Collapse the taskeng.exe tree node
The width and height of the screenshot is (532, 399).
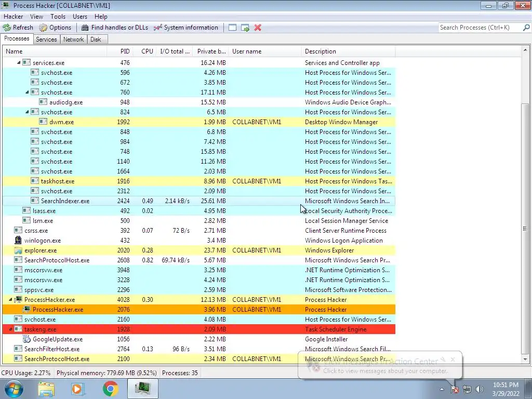coord(10,329)
